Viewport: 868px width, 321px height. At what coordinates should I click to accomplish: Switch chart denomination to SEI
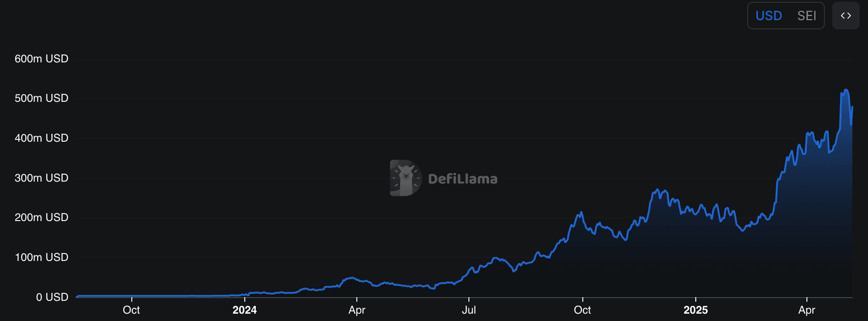click(806, 16)
